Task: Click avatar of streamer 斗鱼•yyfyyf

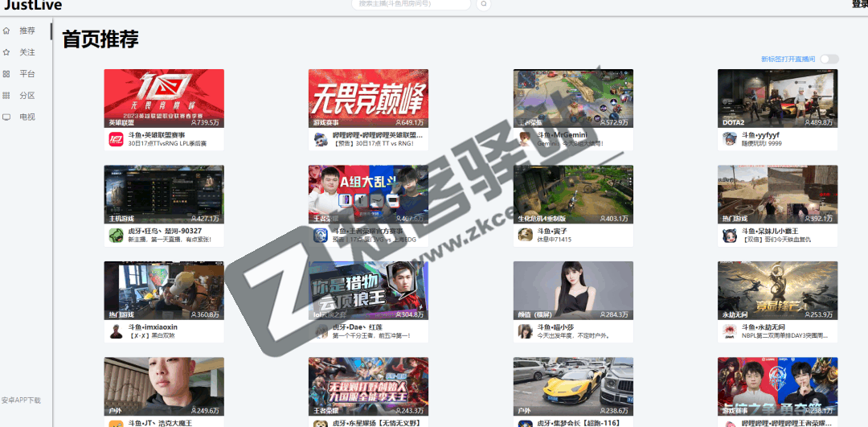Action: tap(730, 139)
